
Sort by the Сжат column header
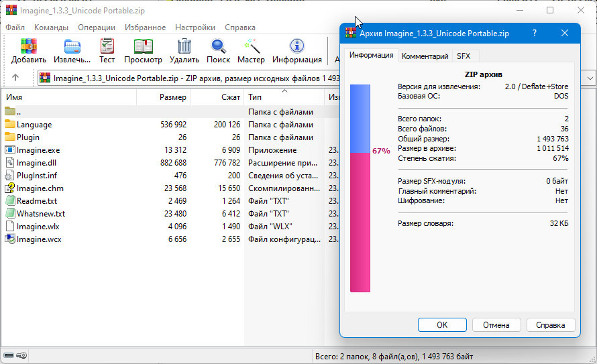coord(217,97)
